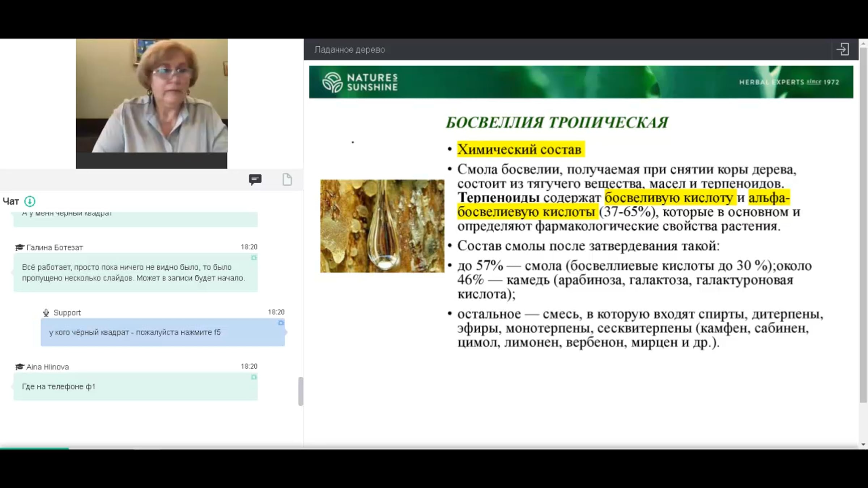Click microphone icon next to Support
The width and height of the screenshot is (868, 488).
46,313
